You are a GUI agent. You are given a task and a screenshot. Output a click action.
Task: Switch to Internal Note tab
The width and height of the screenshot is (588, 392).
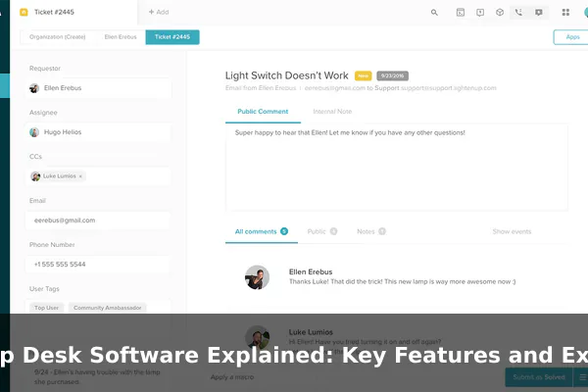click(332, 112)
